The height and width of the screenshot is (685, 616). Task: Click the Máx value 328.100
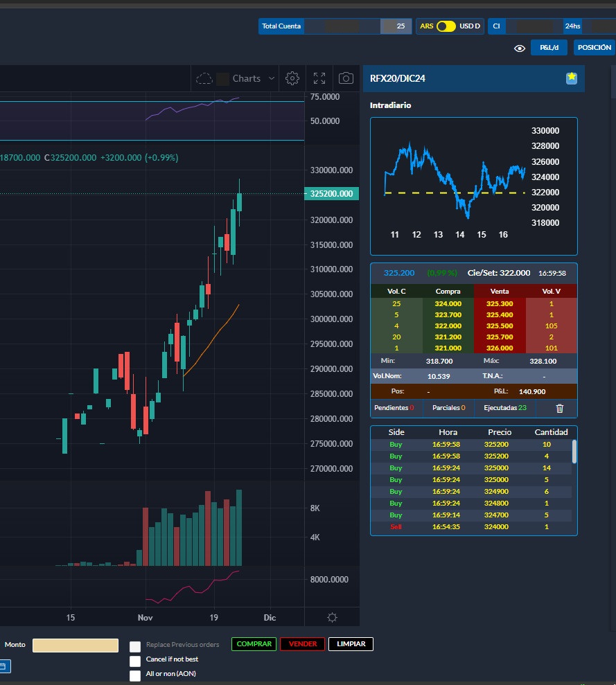coord(543,362)
